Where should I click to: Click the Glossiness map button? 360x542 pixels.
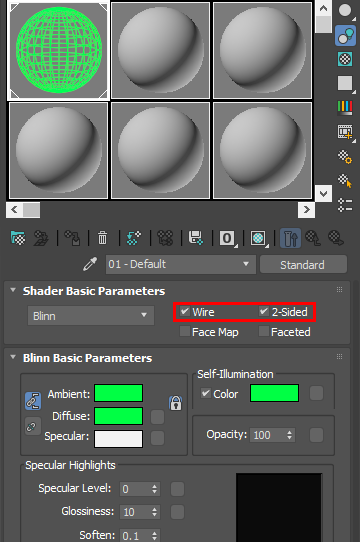[x=177, y=512]
